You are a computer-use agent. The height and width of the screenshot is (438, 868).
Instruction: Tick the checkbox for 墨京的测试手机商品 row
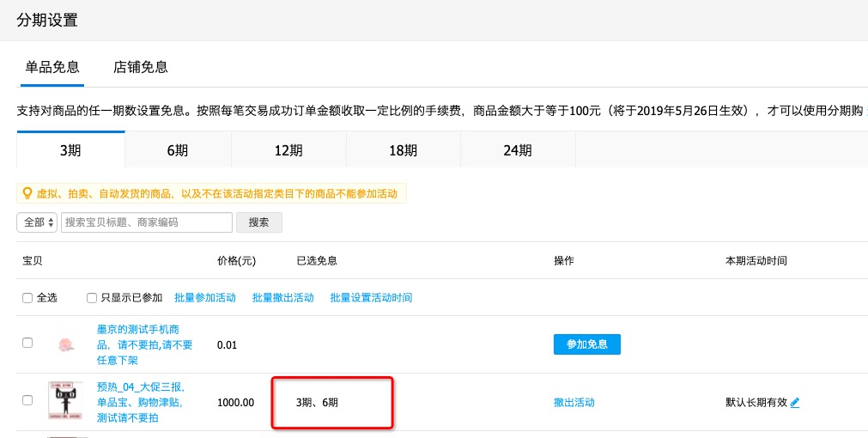tap(27, 343)
